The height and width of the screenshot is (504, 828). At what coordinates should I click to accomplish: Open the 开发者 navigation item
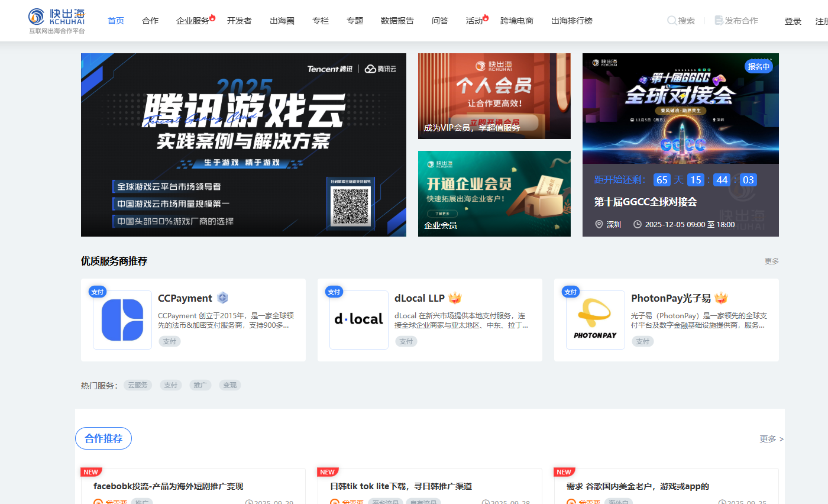tap(240, 21)
